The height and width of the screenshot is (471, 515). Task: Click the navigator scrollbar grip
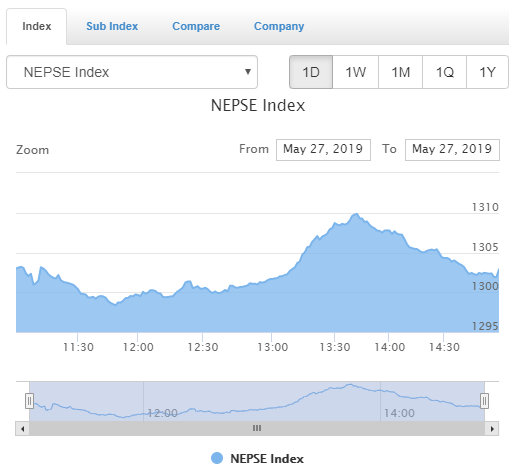point(257,428)
